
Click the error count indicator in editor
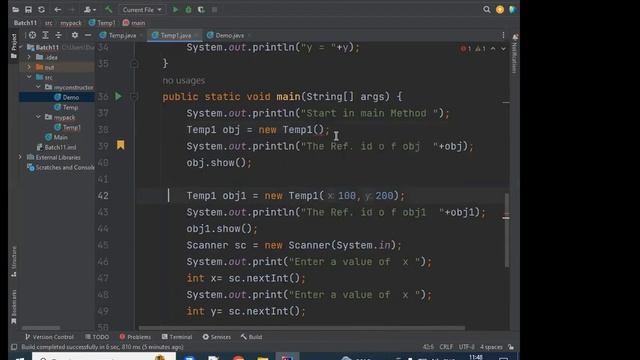(x=466, y=49)
